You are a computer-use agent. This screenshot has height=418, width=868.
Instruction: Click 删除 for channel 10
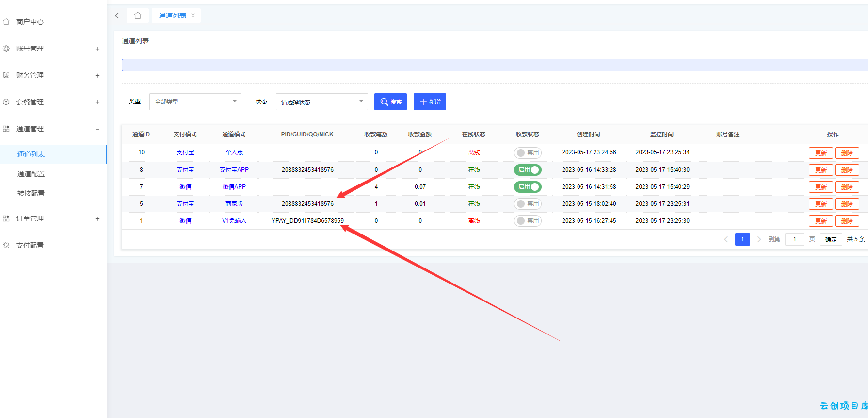pos(847,153)
